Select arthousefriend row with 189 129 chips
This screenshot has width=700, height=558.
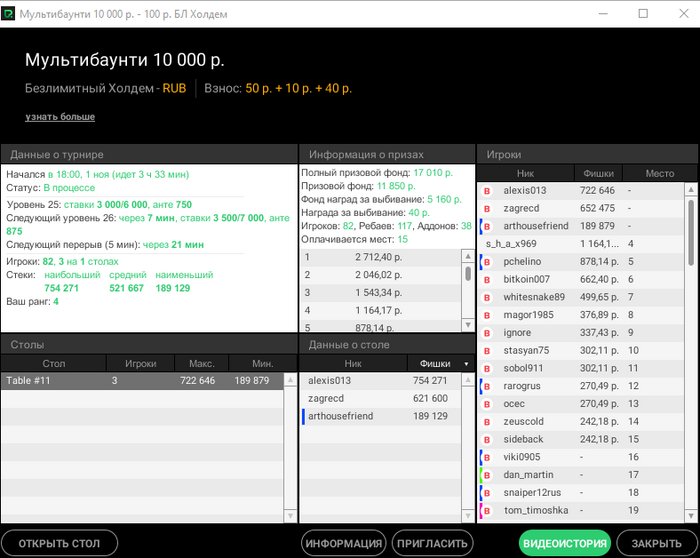pyautogui.click(x=381, y=416)
